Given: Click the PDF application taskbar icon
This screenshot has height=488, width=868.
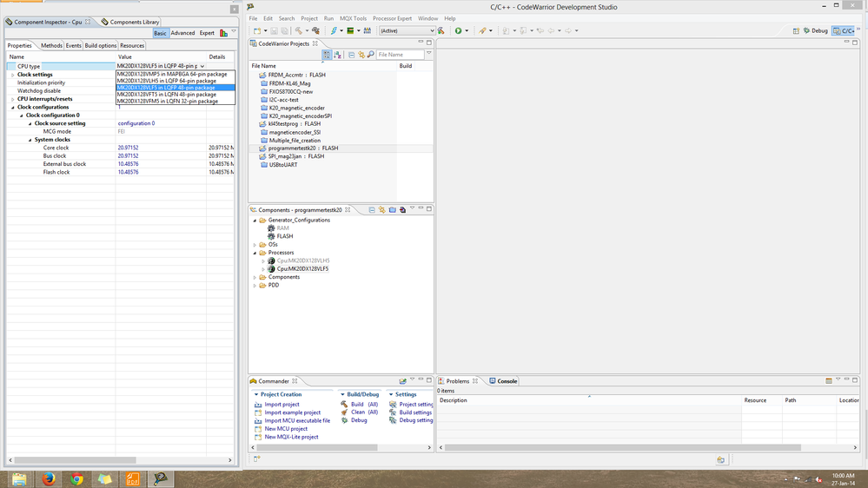Looking at the screenshot, I should click(x=133, y=478).
